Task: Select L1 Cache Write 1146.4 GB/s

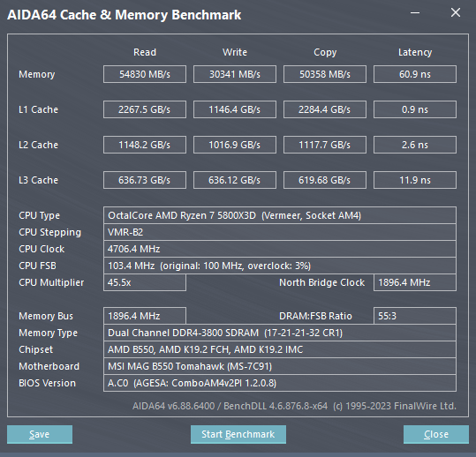Action: tap(235, 109)
